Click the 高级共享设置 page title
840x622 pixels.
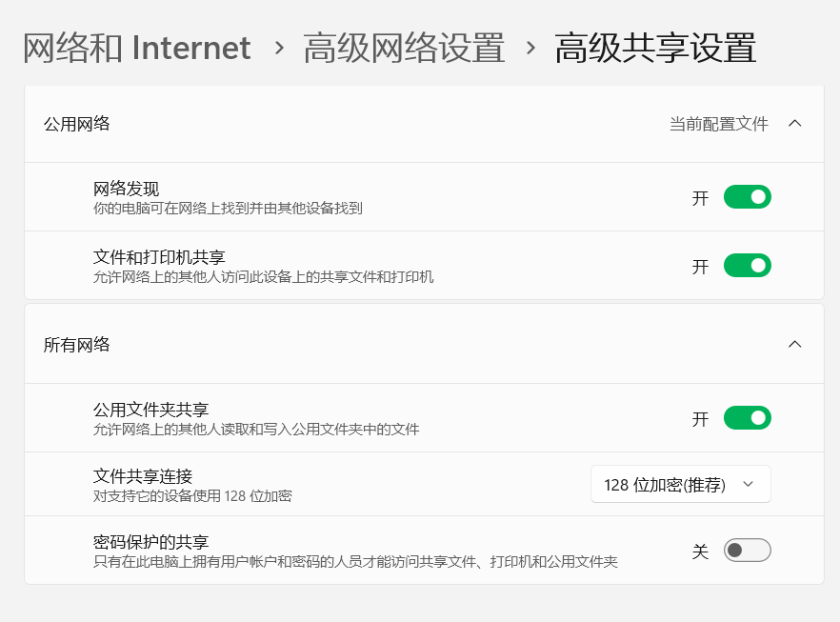pyautogui.click(x=655, y=48)
